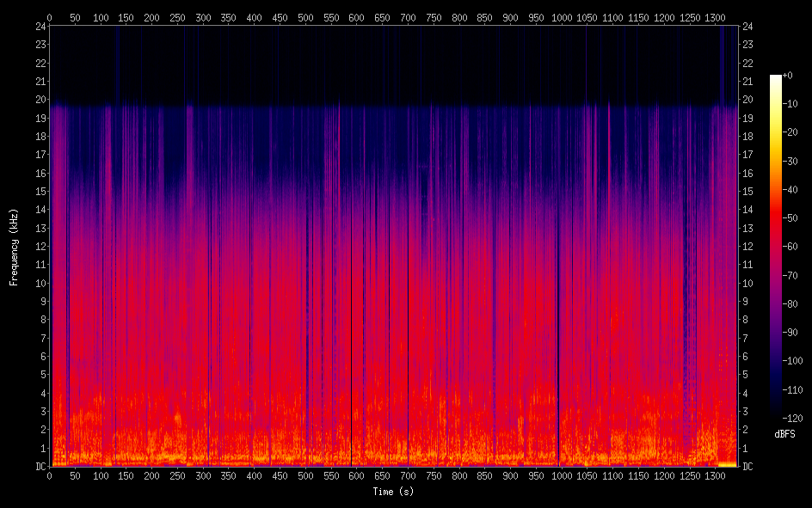Select the "-50" color scale label
Screen dimensions: 812x508
tap(790, 218)
